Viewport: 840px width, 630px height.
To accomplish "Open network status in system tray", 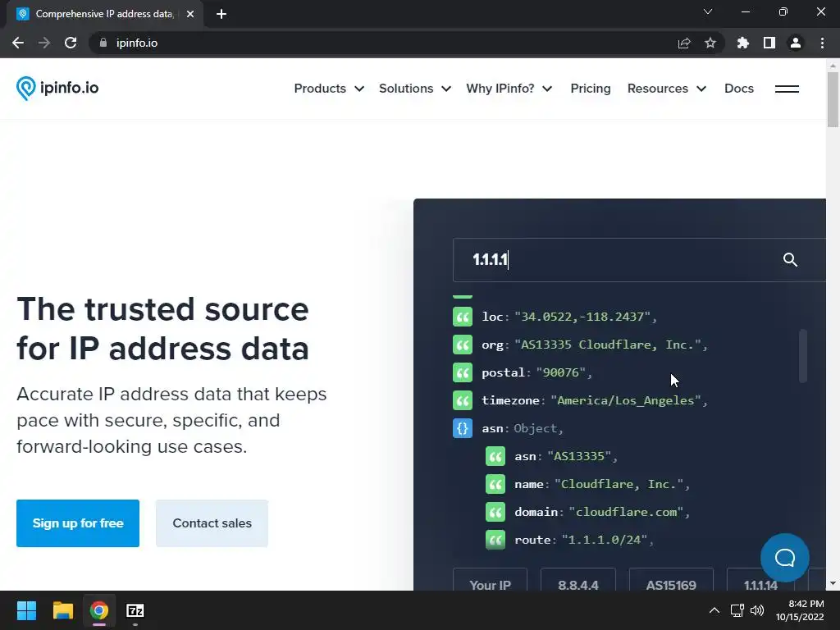I will (737, 610).
